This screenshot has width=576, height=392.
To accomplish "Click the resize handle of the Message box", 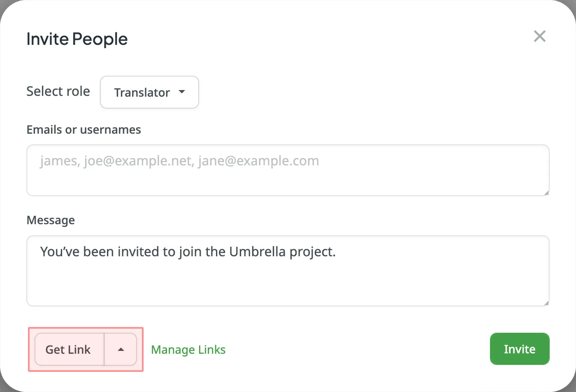I will coord(546,303).
